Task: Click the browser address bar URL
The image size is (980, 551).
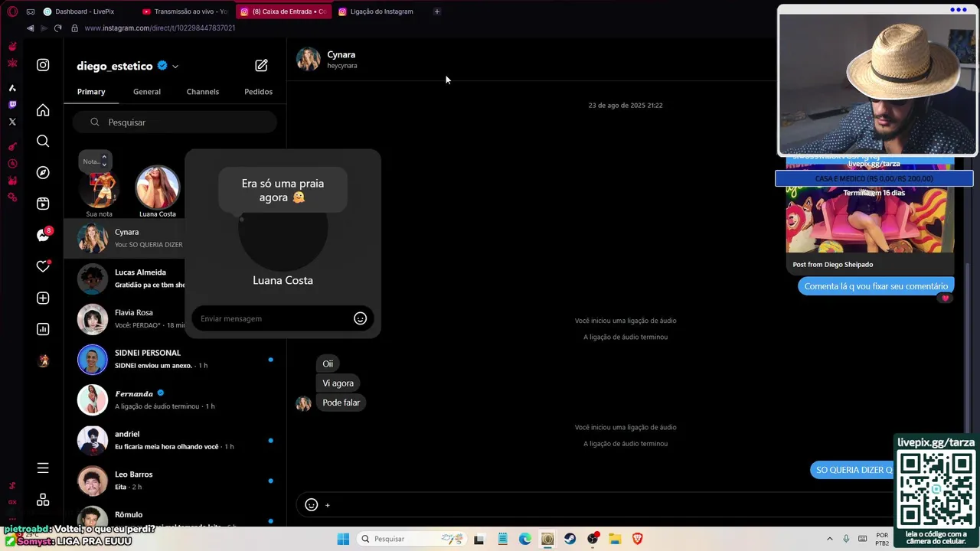Action: pyautogui.click(x=159, y=28)
